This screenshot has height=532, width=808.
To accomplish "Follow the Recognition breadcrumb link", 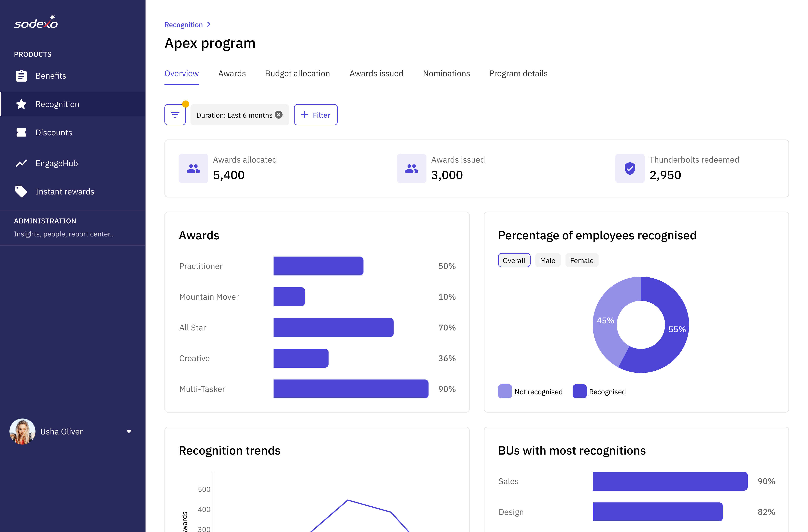I will coord(183,24).
